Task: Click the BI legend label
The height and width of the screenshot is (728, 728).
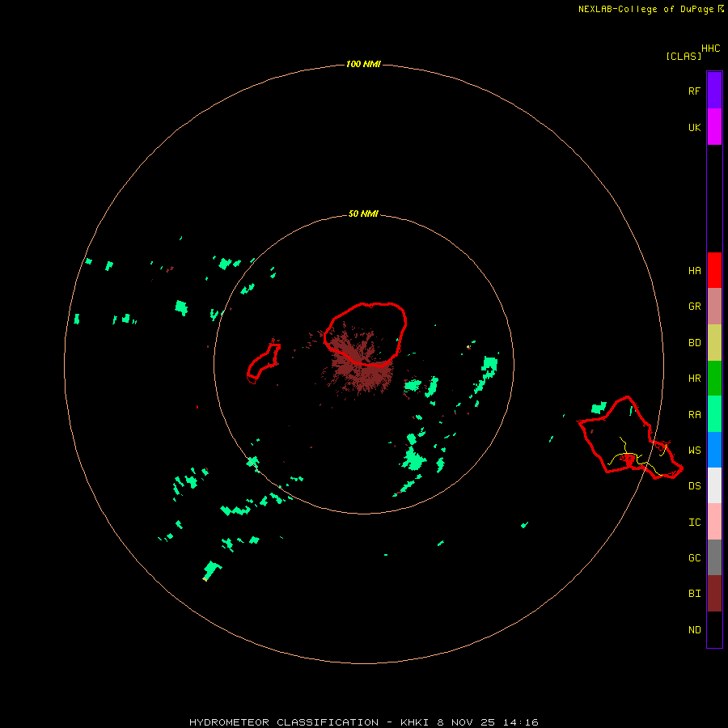Action: (694, 594)
